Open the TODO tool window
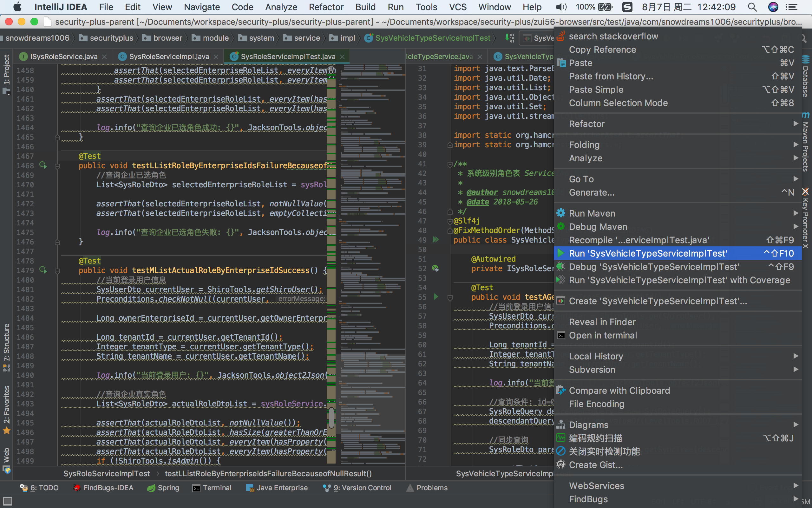Viewport: 812px width, 508px height. (x=39, y=487)
